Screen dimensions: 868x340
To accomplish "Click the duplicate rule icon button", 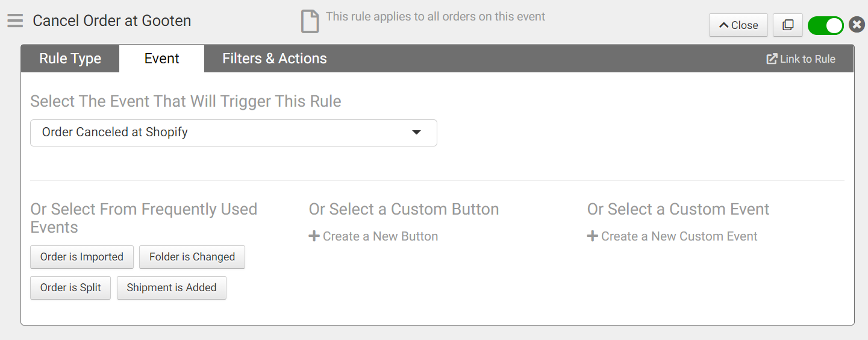I will [787, 25].
